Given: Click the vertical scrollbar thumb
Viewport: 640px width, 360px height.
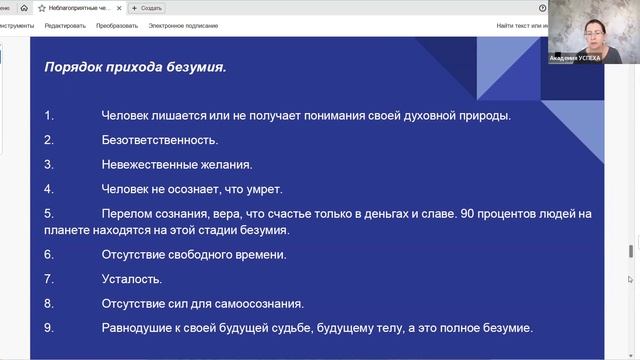Looking at the screenshot, I should click(x=631, y=251).
